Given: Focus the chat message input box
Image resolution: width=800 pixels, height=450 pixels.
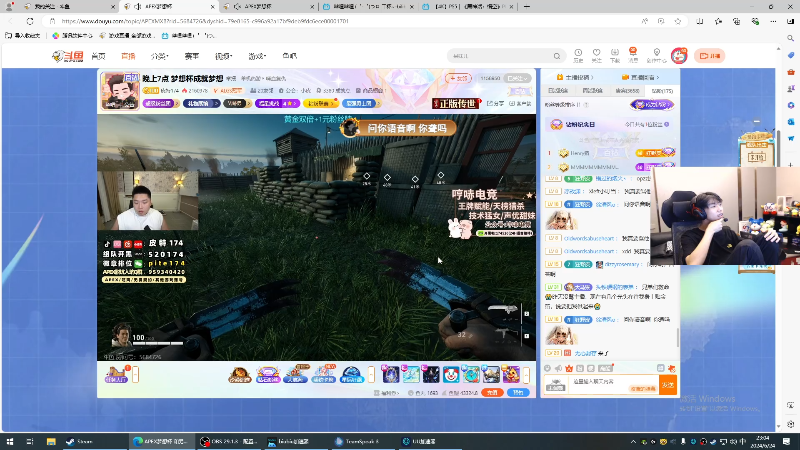Looking at the screenshot, I should (612, 385).
